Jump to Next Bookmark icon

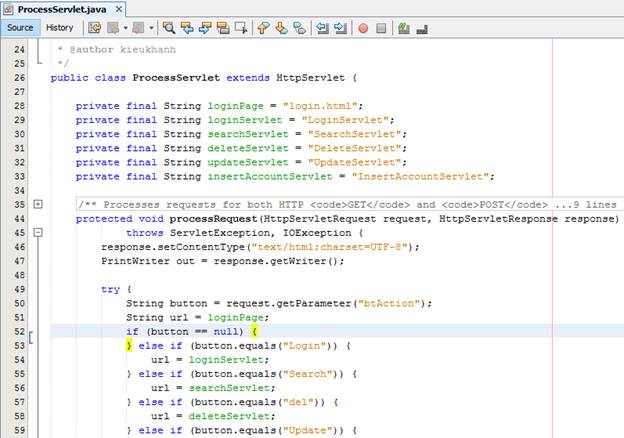[281, 28]
